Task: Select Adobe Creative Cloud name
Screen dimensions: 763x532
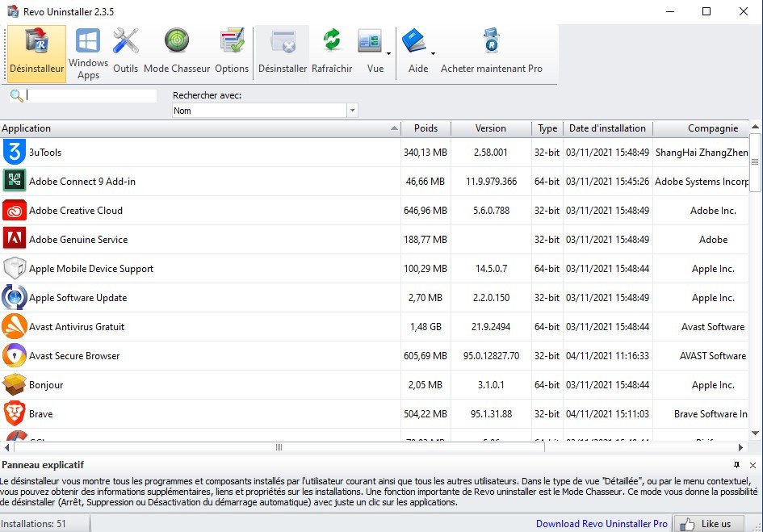Action: tap(76, 211)
